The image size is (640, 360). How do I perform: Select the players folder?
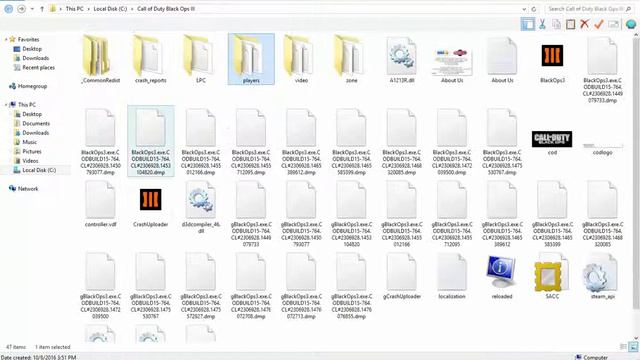251,60
